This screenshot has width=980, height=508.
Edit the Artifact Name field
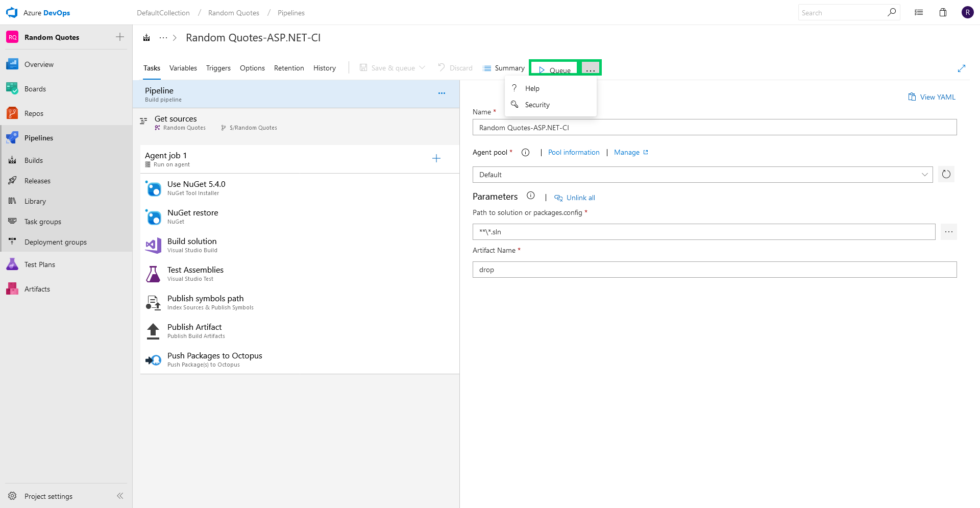[715, 270]
